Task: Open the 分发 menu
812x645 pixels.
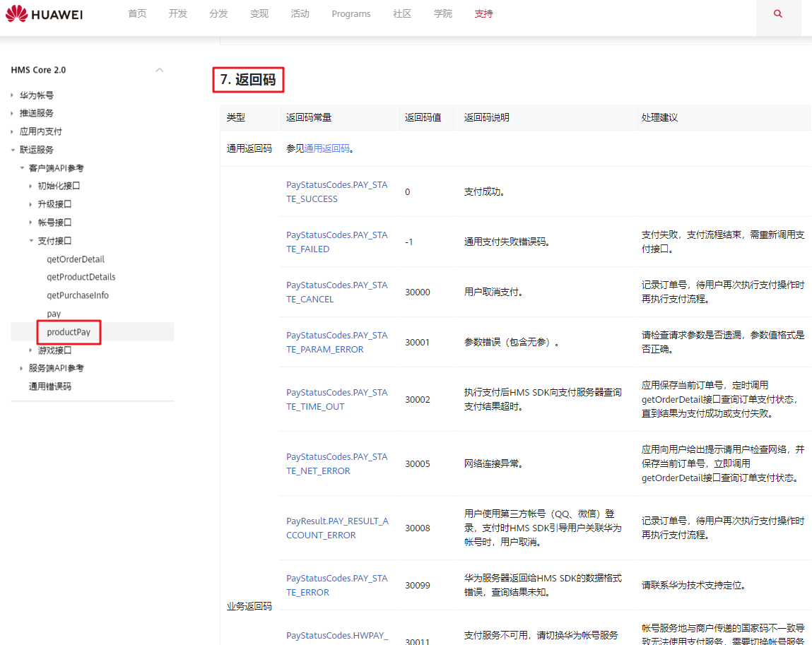Action: click(218, 14)
